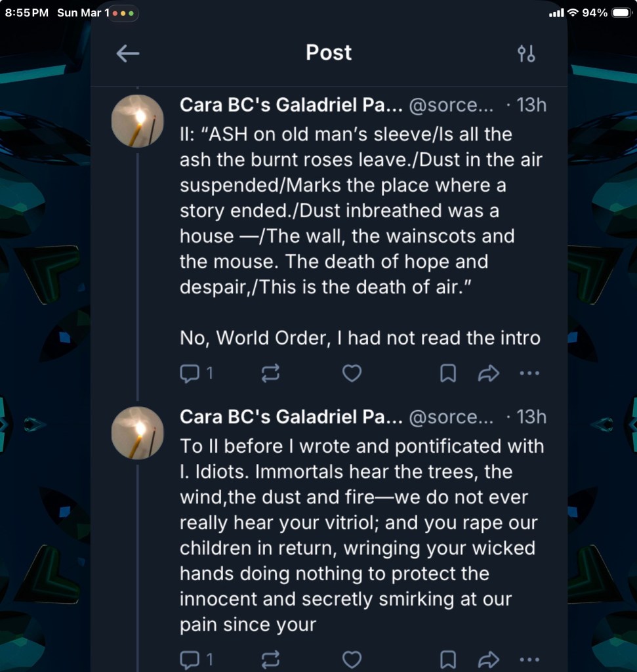637x672 pixels.
Task: Tap the back arrow in the header
Action: [x=128, y=53]
